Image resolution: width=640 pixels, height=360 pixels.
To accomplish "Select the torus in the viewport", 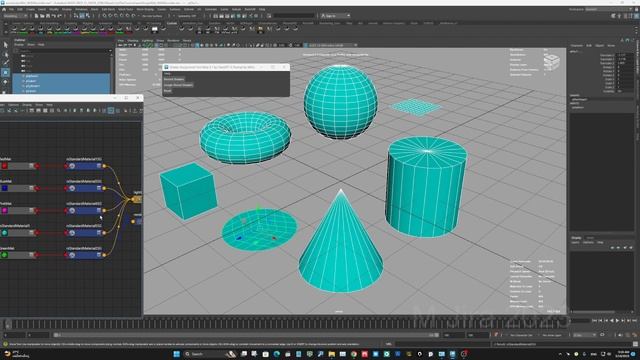I will tap(245, 138).
